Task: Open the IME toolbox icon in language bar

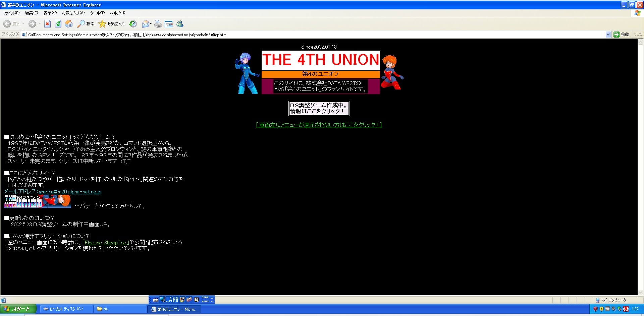Action: 189,300
